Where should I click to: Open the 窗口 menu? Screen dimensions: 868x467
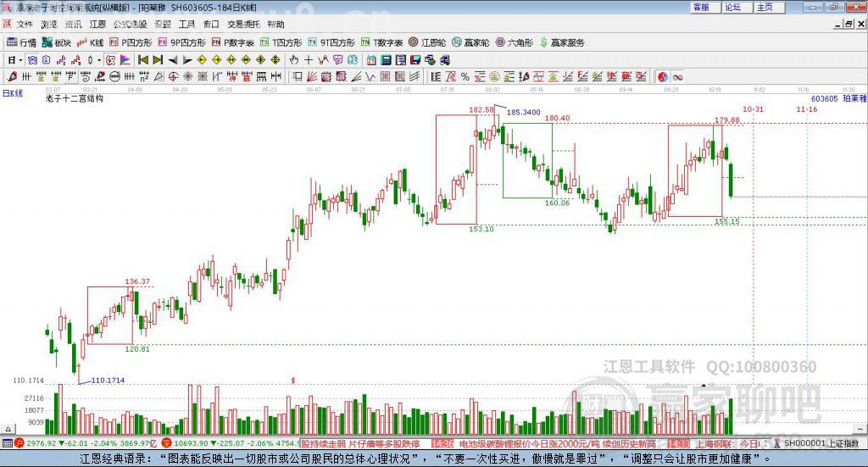(x=211, y=25)
